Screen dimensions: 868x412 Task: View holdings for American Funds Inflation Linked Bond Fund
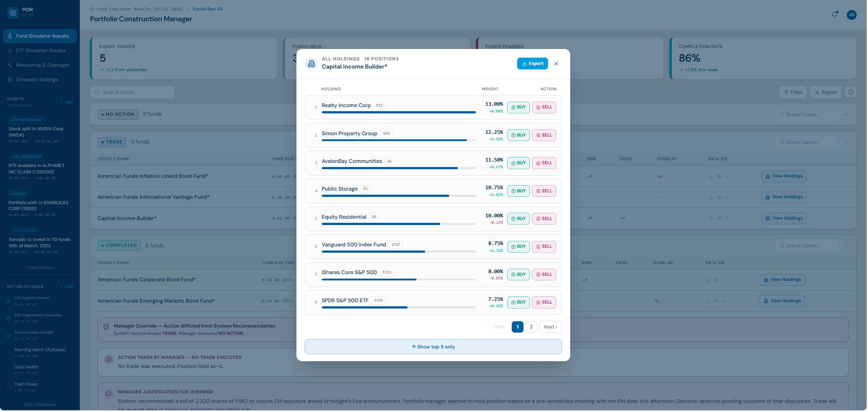(x=784, y=177)
